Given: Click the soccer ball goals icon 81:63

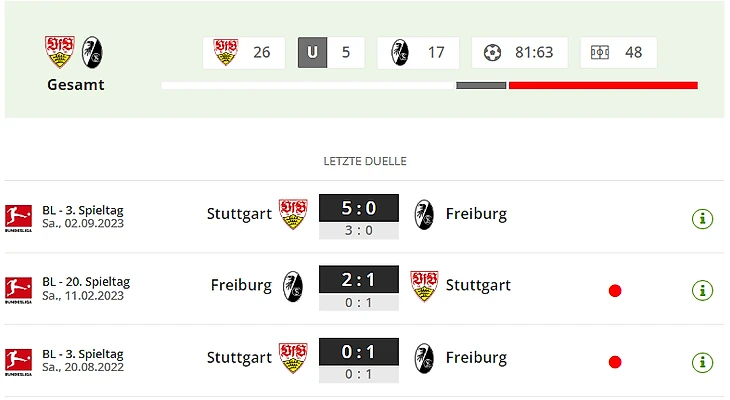Looking at the screenshot, I should 492,53.
